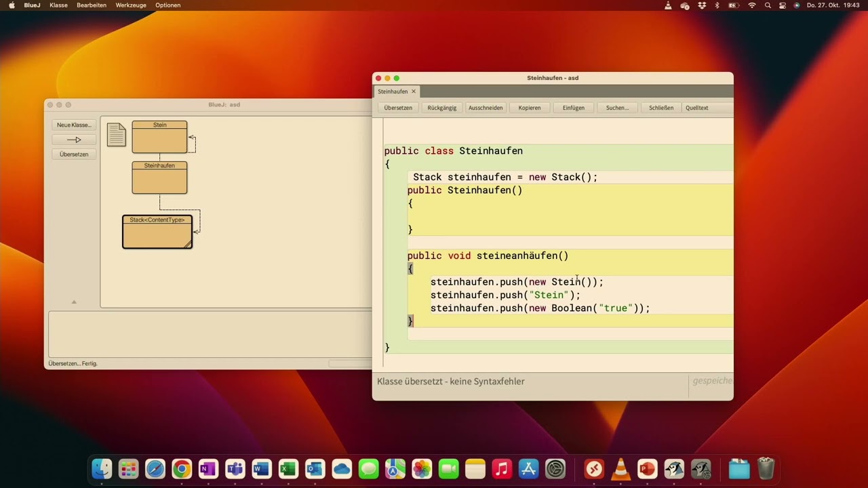Select the Stein class box
This screenshot has height=488, width=868.
click(159, 137)
